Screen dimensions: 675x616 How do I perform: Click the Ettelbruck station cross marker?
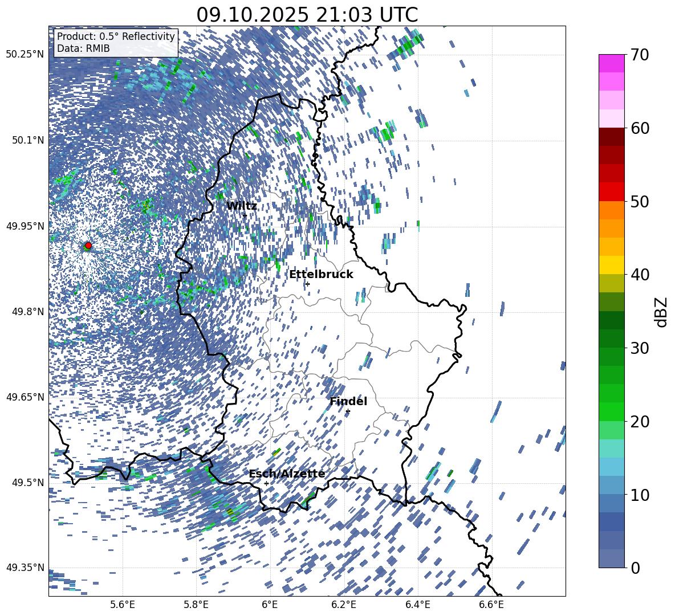pyautogui.click(x=307, y=284)
